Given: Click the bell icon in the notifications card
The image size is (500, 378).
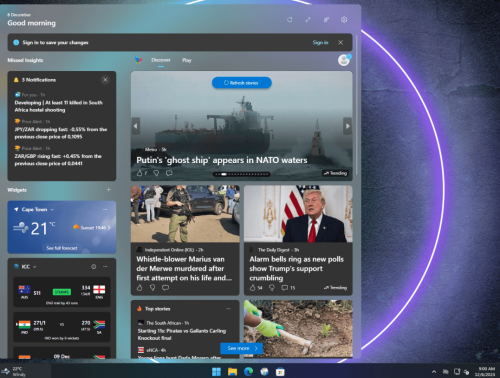Looking at the screenshot, I should (x=16, y=80).
